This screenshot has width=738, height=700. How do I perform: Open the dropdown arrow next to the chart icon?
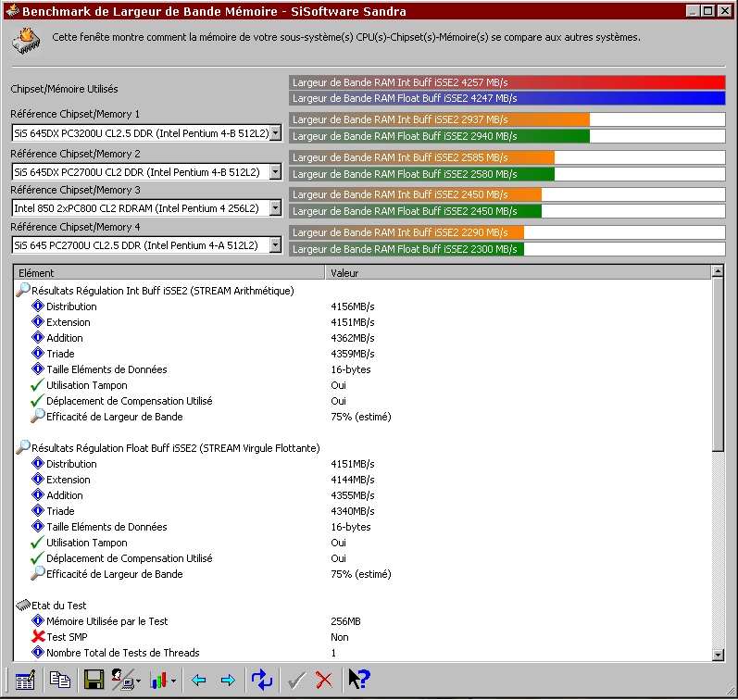pos(174,681)
